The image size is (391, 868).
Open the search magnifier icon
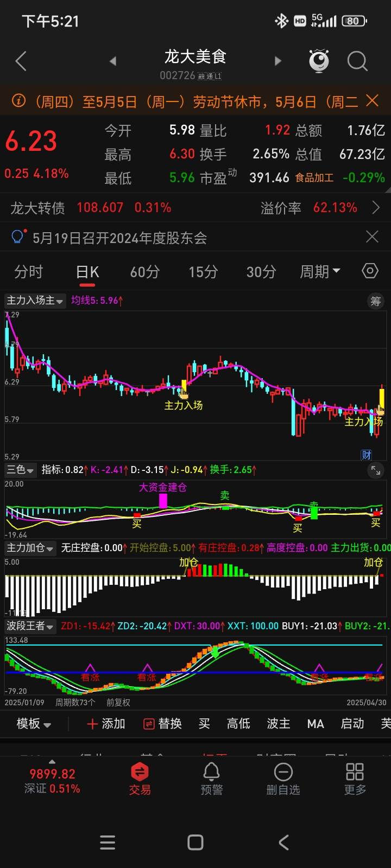tap(357, 61)
